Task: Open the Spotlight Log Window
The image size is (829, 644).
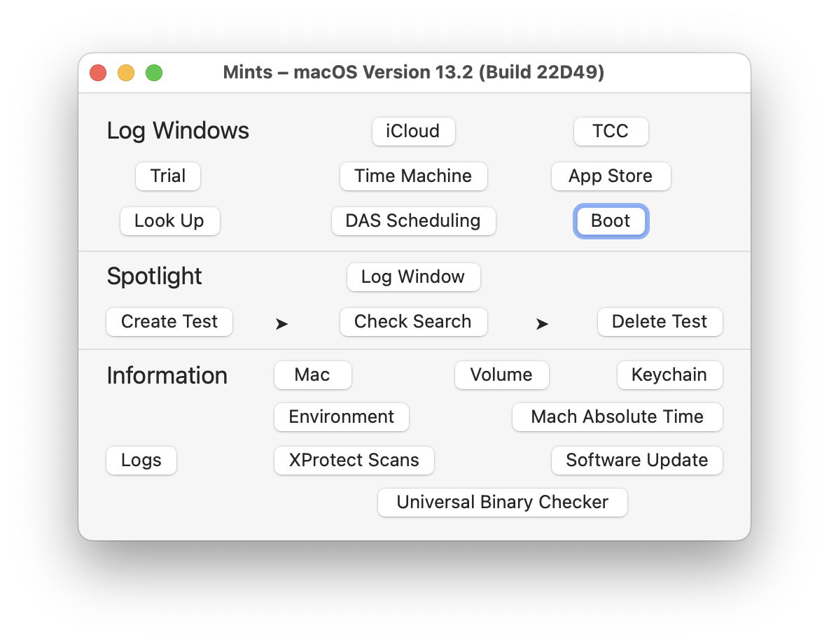Action: point(413,277)
